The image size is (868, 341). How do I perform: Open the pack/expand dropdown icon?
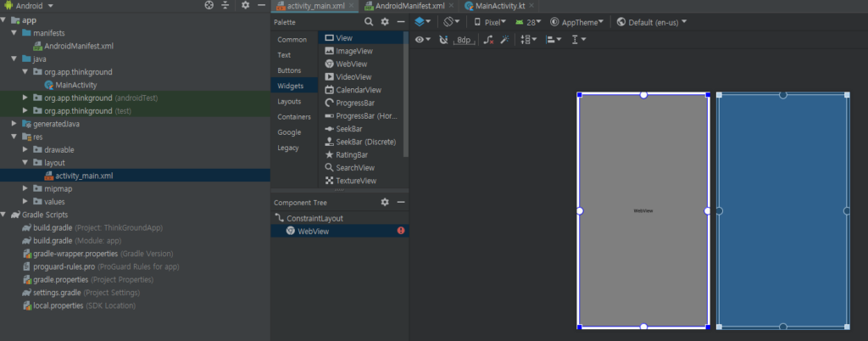529,39
